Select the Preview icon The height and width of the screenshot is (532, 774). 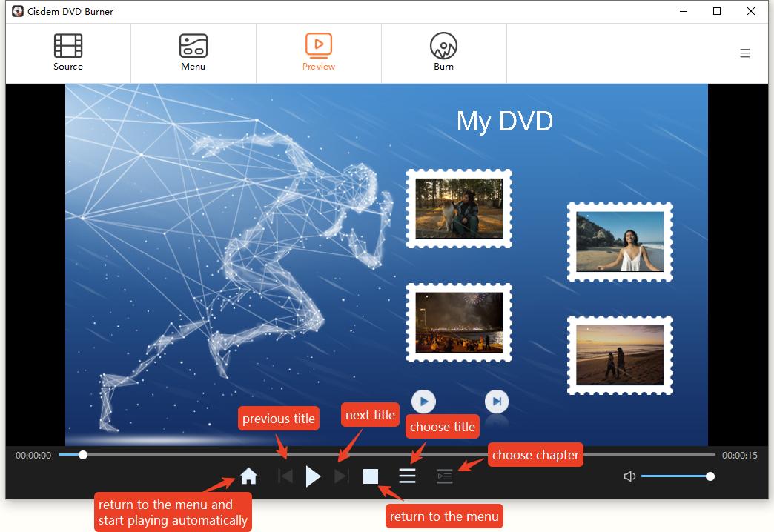tap(318, 44)
